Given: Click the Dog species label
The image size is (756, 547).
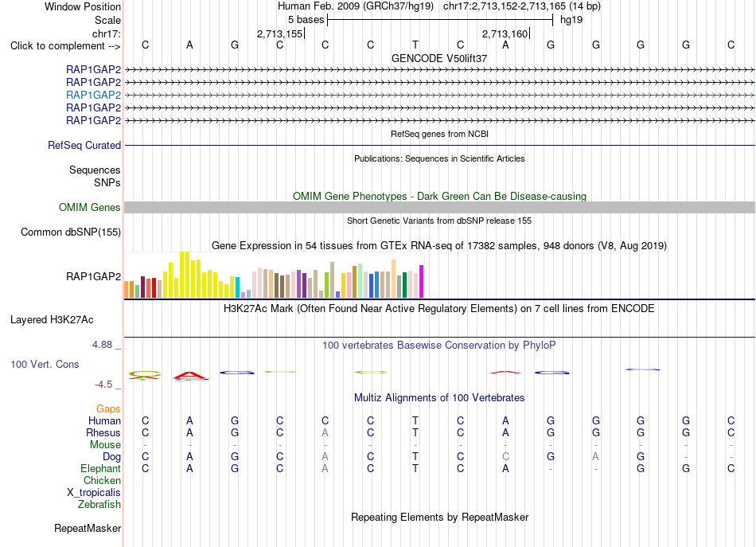Looking at the screenshot, I should (x=112, y=457).
